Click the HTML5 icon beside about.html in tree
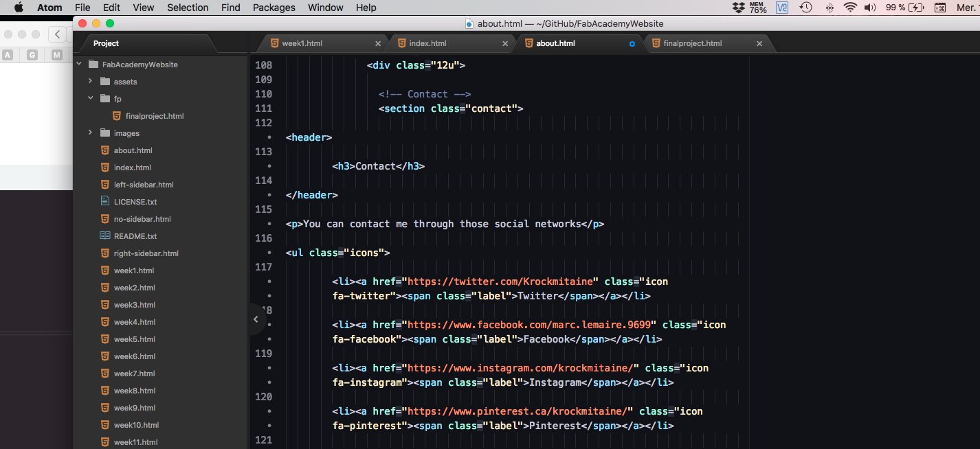Screen dimensions: 980x449 click(105, 150)
